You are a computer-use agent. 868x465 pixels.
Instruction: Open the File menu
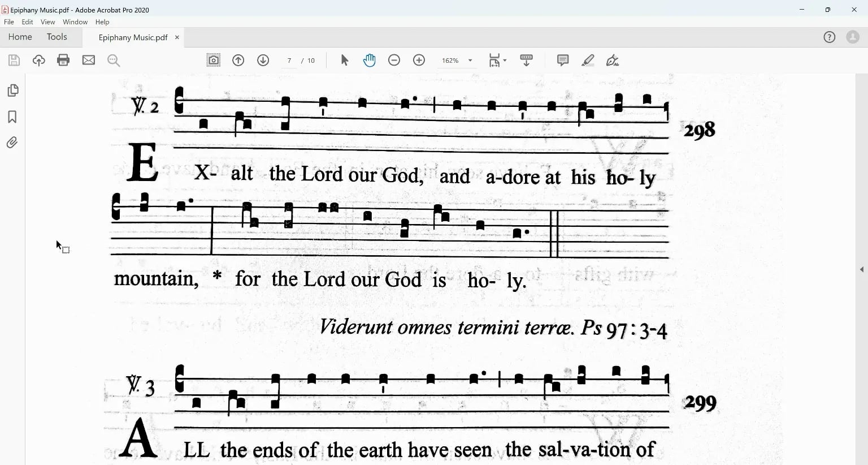pyautogui.click(x=9, y=22)
